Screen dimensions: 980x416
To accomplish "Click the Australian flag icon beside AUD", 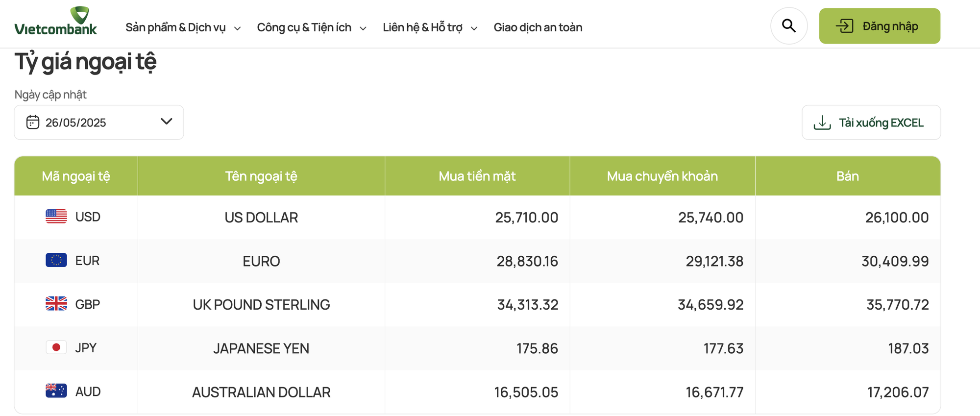I will coord(56,391).
